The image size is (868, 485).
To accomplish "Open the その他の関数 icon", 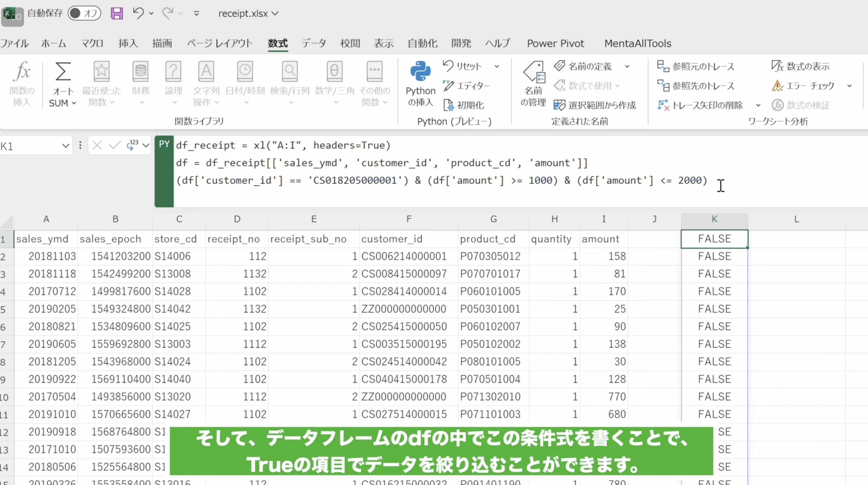I will click(x=374, y=71).
